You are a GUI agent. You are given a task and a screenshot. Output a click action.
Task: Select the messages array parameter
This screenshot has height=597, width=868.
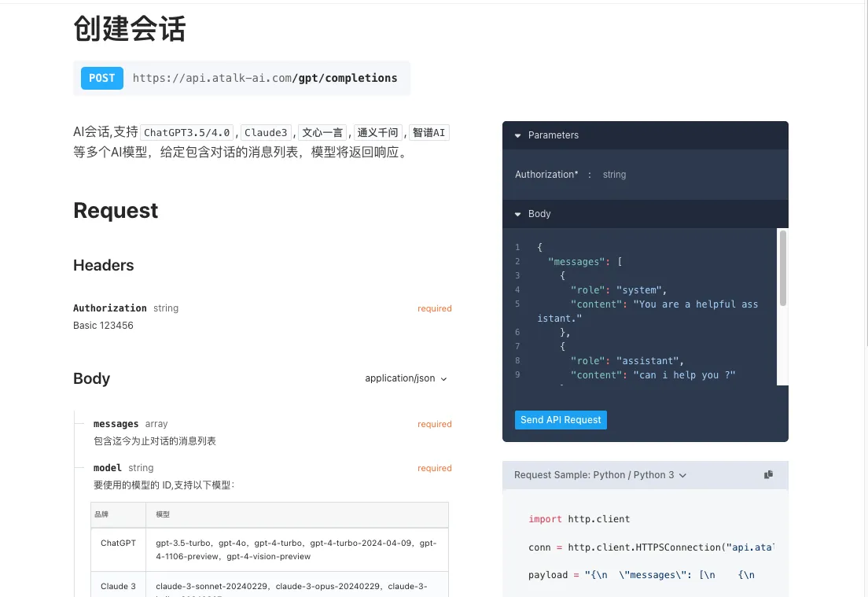coord(116,424)
